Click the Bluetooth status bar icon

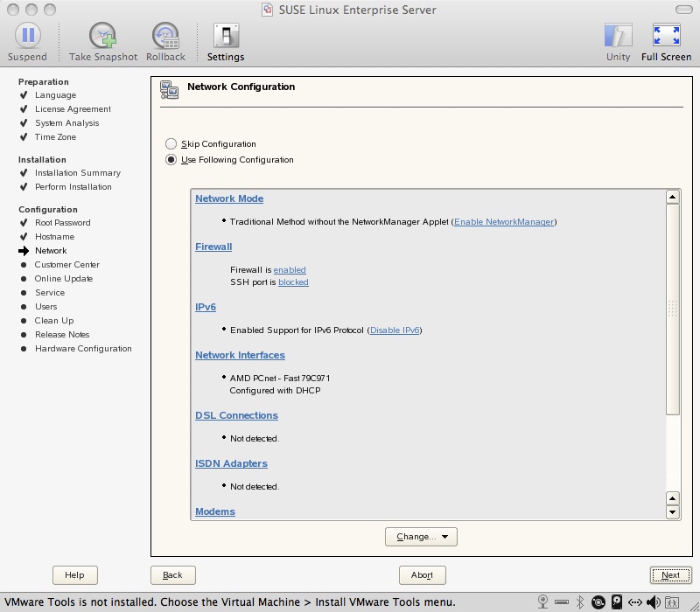tap(580, 602)
